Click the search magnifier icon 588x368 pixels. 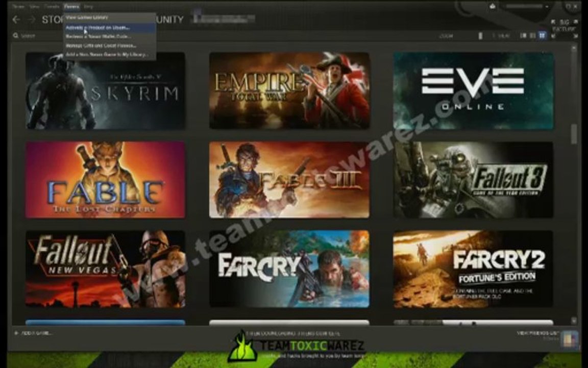coord(16,36)
